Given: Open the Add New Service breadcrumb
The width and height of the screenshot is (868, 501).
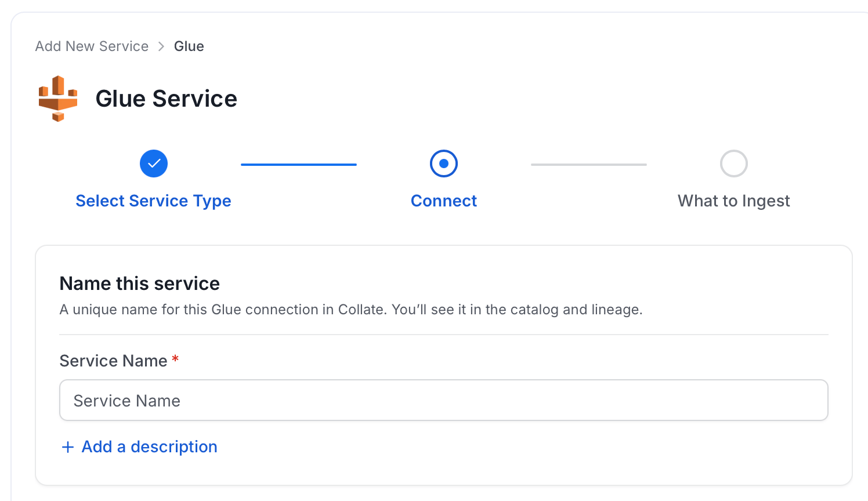Looking at the screenshot, I should coord(92,46).
